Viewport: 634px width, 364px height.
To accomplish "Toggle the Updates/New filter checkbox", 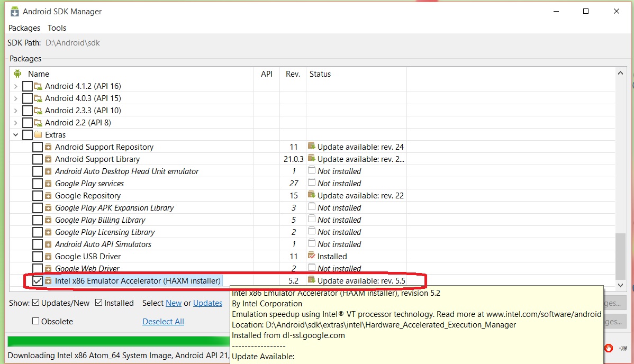I will point(35,303).
